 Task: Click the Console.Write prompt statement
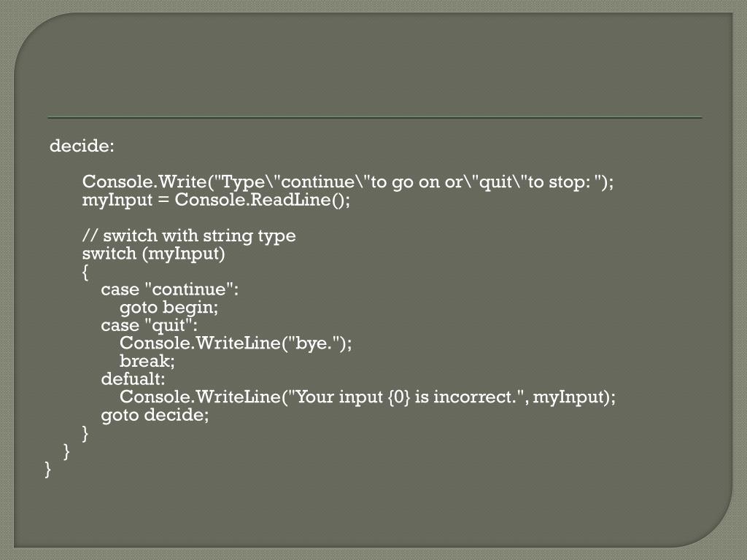(x=348, y=182)
